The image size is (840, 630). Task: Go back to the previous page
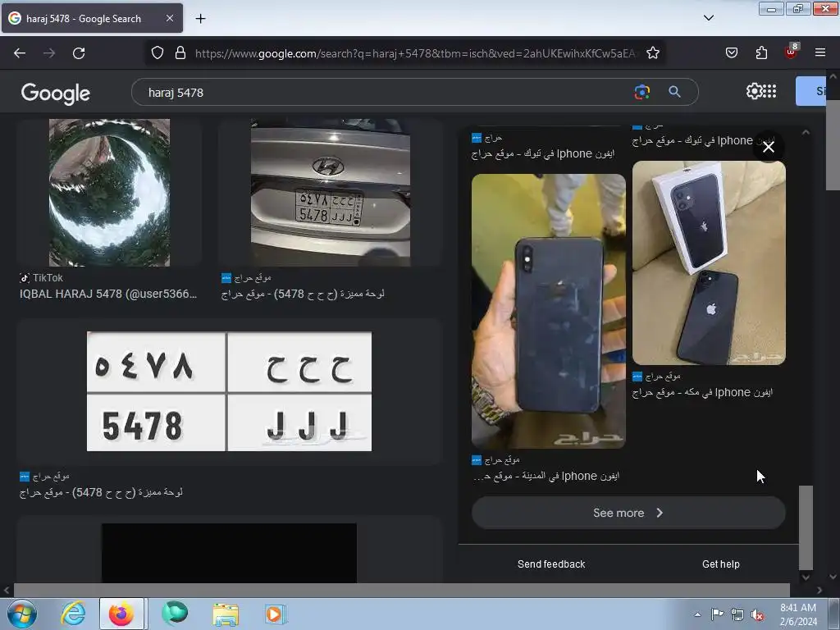tap(20, 53)
